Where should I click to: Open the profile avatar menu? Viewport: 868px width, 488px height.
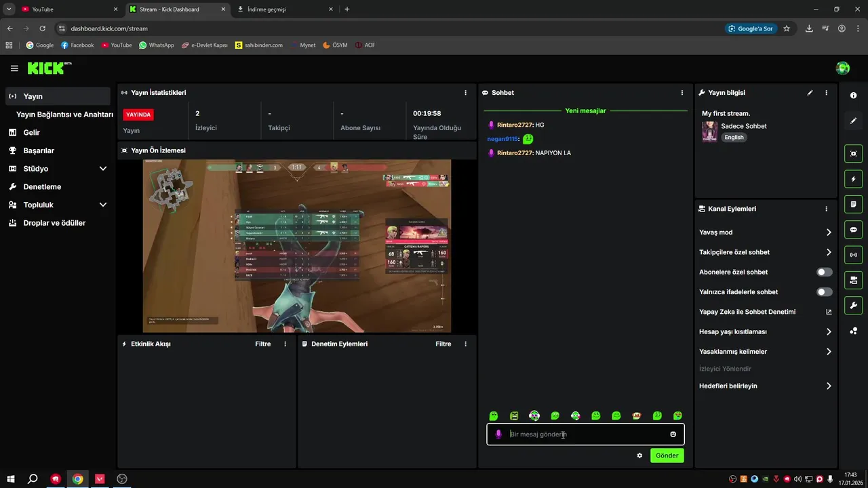pos(843,68)
